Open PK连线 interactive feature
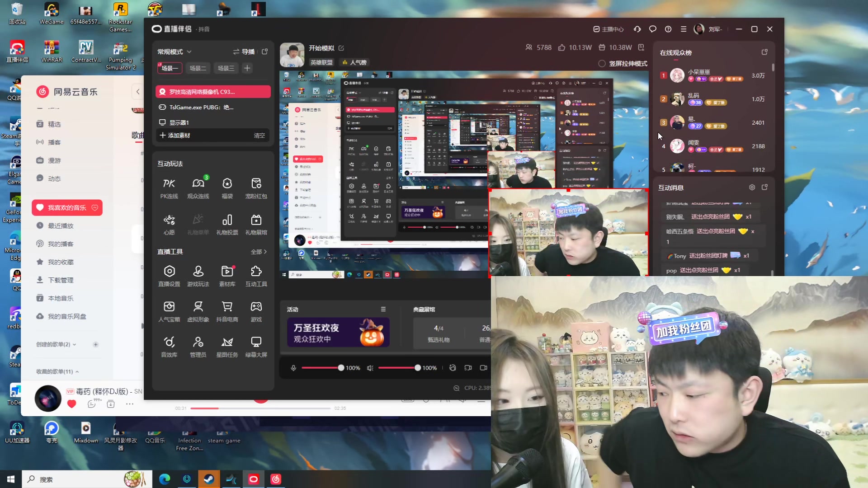 pyautogui.click(x=169, y=188)
